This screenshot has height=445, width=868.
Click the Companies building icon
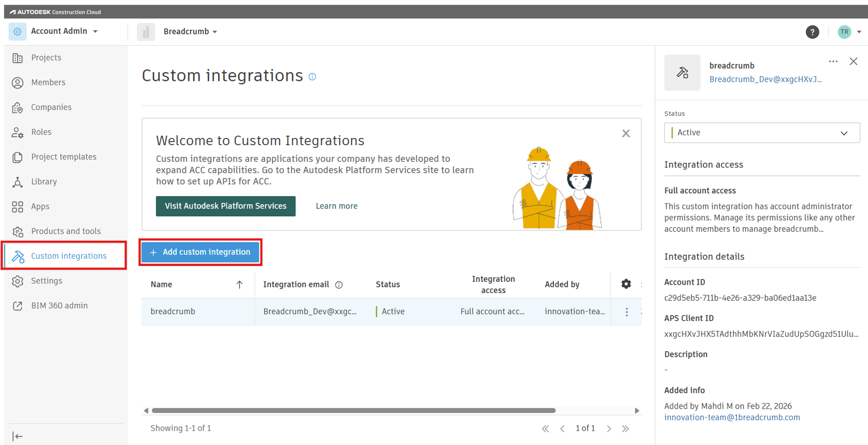(18, 107)
